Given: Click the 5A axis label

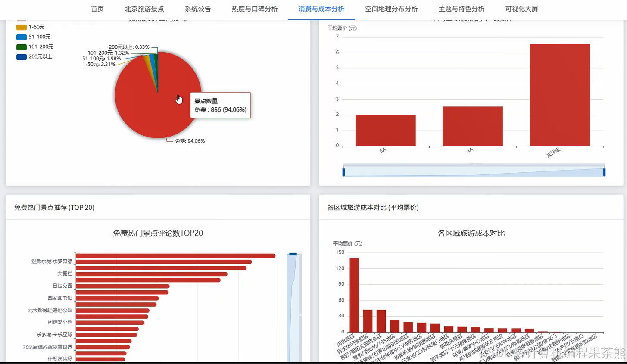Looking at the screenshot, I should [x=383, y=151].
